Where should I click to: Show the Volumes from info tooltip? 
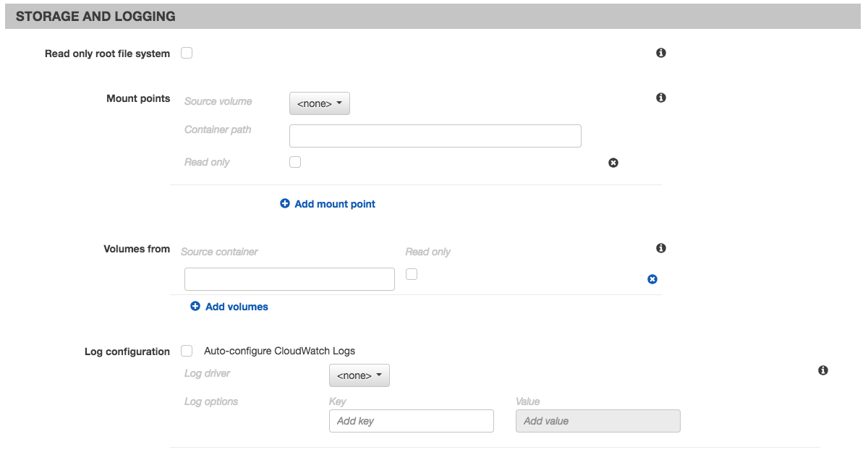tap(660, 248)
